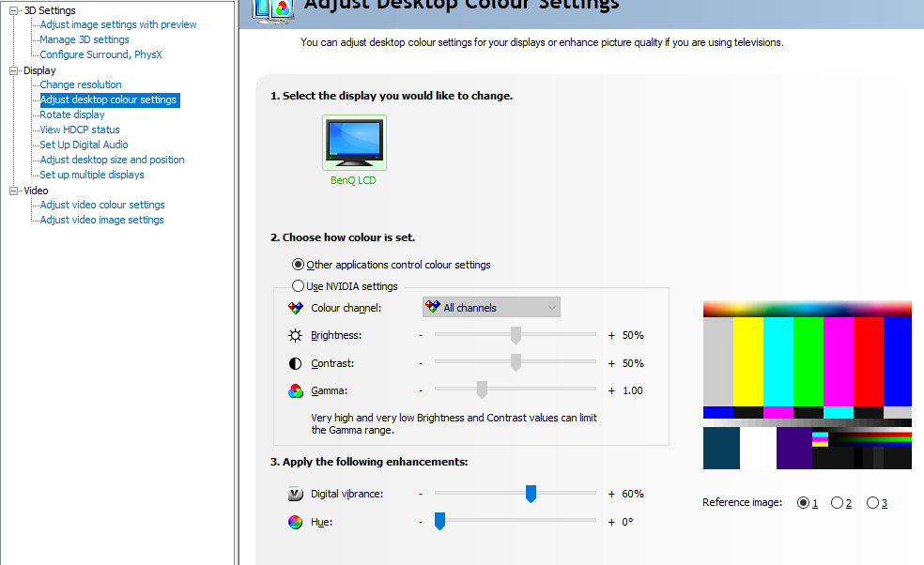The image size is (924, 565).
Task: Go to Configure Surround, PhysX
Action: point(100,54)
